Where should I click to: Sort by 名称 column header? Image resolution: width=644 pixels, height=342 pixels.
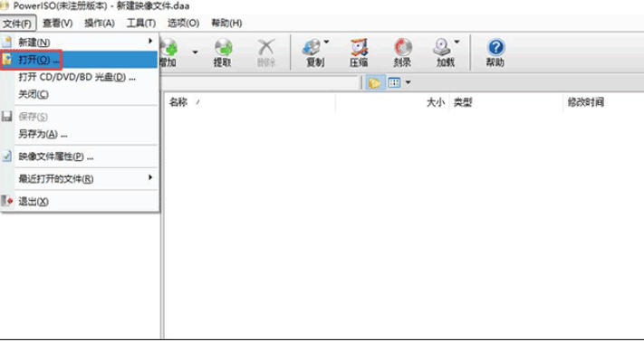click(250, 102)
